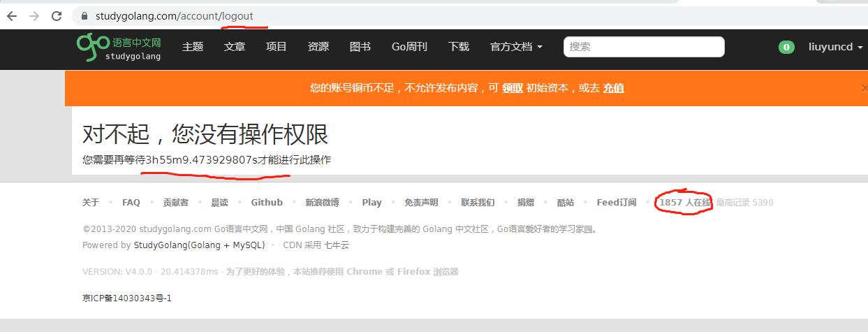
Task: Open the 七牛云 CDN link
Action: pyautogui.click(x=336, y=245)
